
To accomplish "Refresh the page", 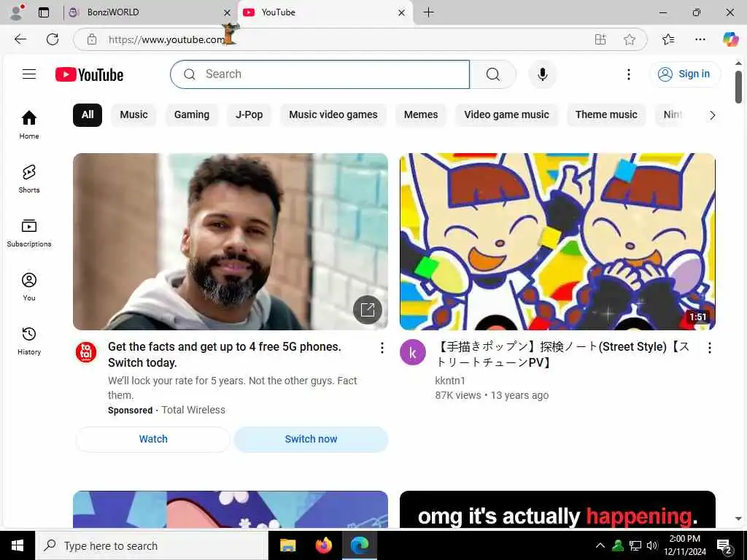I will (x=53, y=39).
